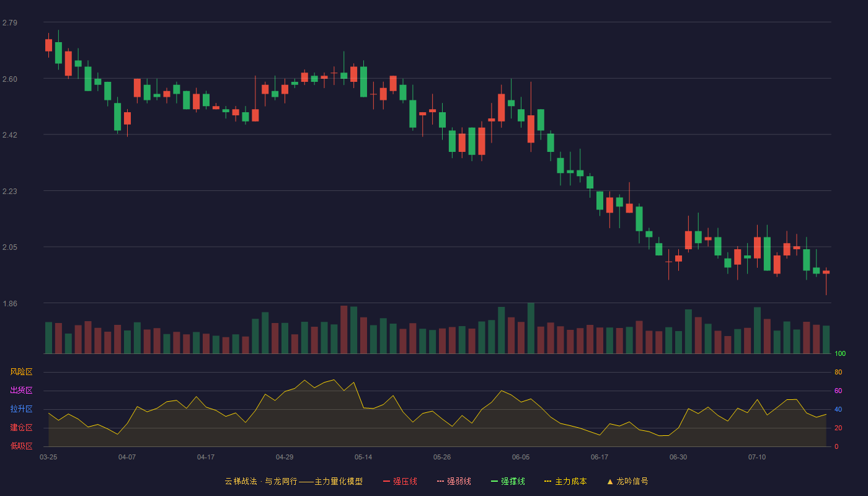Click the 2.79 price axis label
The height and width of the screenshot is (496, 868).
coord(10,23)
